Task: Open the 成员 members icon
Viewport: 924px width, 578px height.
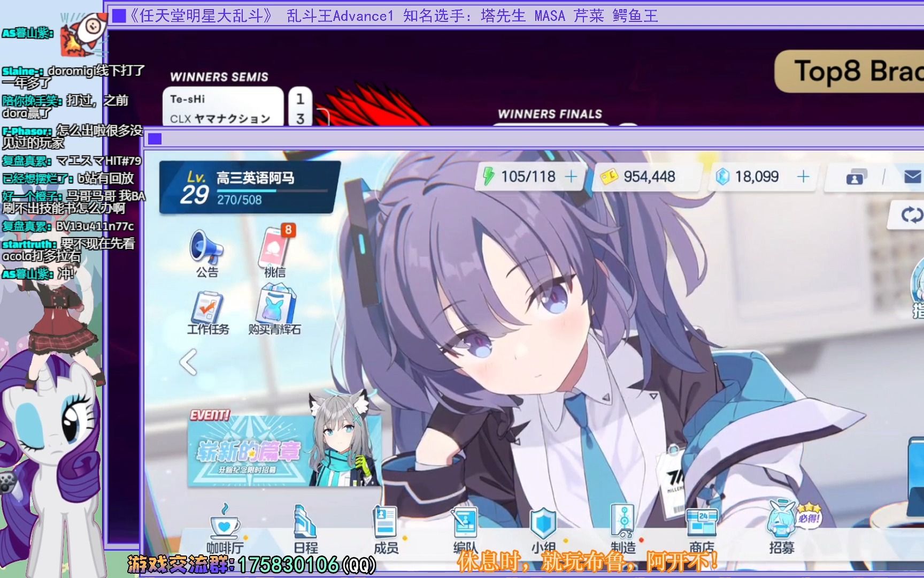Action: tap(386, 529)
